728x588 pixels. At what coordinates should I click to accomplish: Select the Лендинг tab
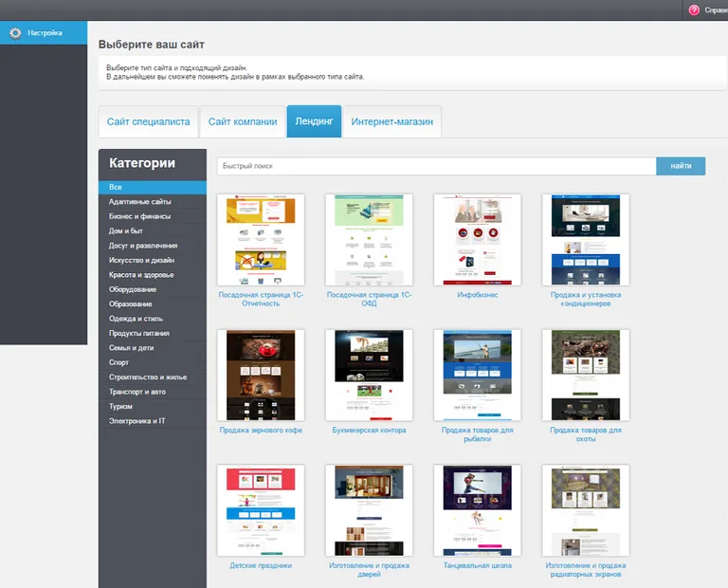click(314, 121)
